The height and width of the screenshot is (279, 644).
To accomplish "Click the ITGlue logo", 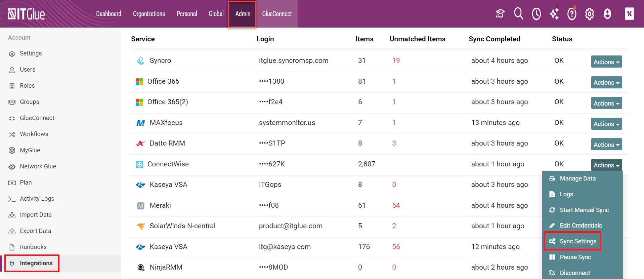I will click(x=26, y=14).
